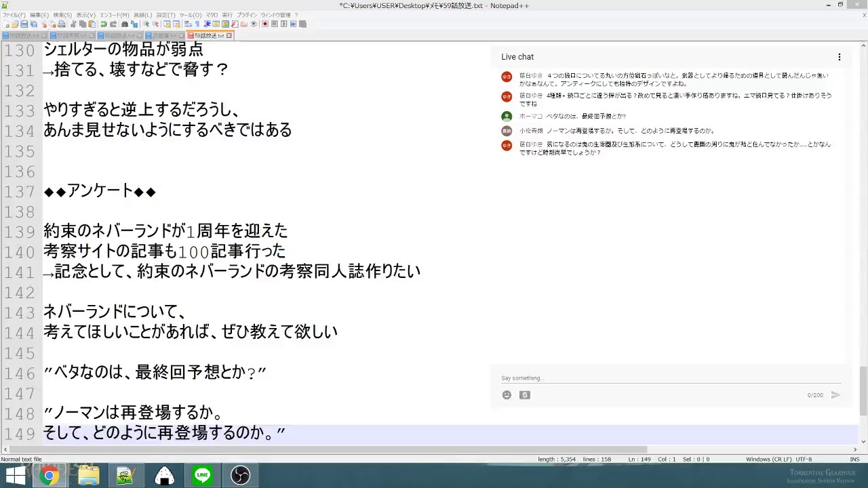
Task: Click the 小松奈南 chat user avatar
Action: coord(507,131)
